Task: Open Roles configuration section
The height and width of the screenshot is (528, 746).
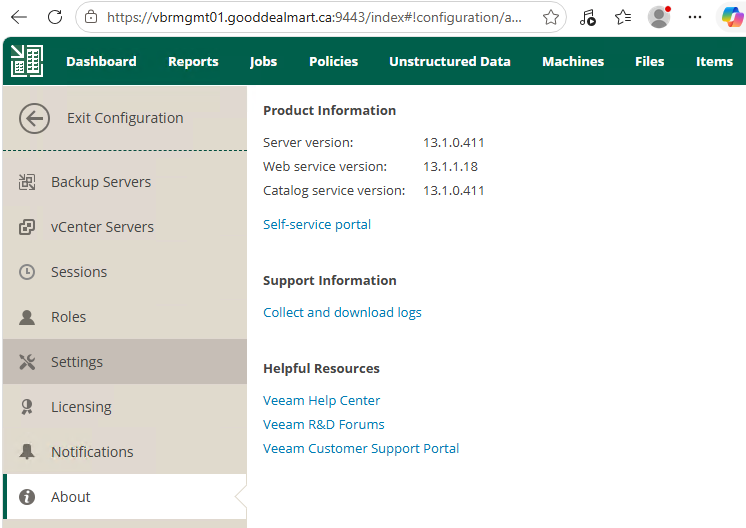Action: [125, 317]
